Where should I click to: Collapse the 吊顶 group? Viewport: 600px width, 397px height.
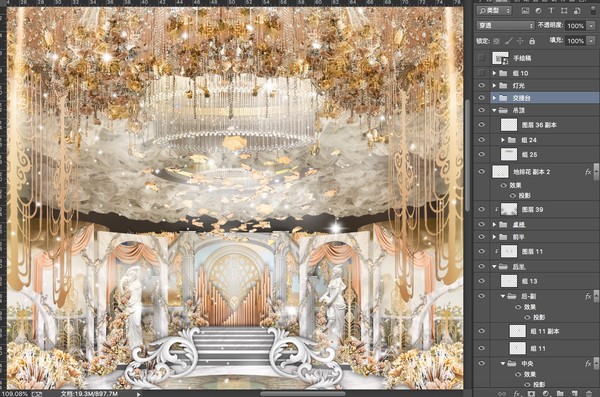point(494,110)
